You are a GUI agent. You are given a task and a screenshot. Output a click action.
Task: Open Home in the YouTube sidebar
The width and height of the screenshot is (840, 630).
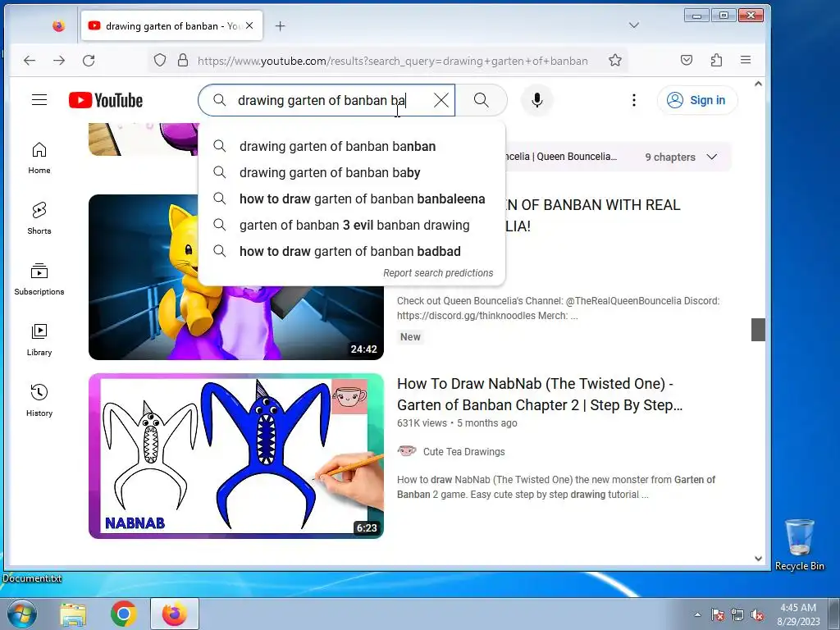[x=39, y=158]
